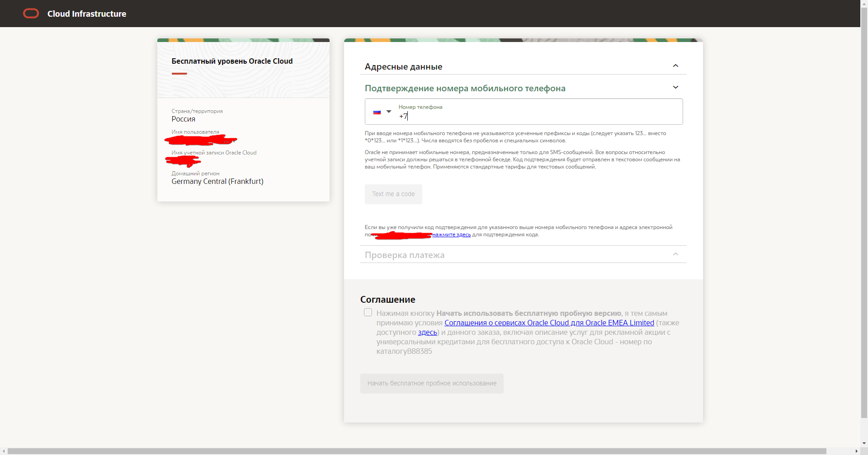Click the Oracle logo icon
Screen dimensions: 868x455
pyautogui.click(x=31, y=14)
